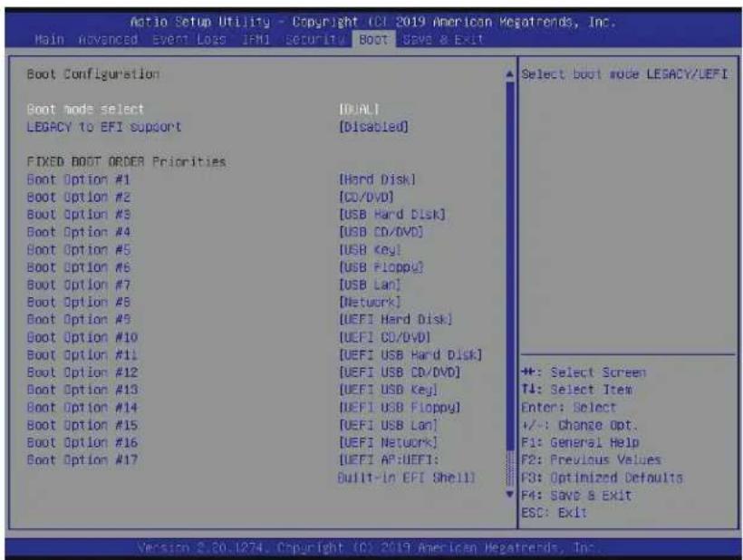The height and width of the screenshot is (560, 743).
Task: Change the USB Lan boot value
Action: point(370,285)
